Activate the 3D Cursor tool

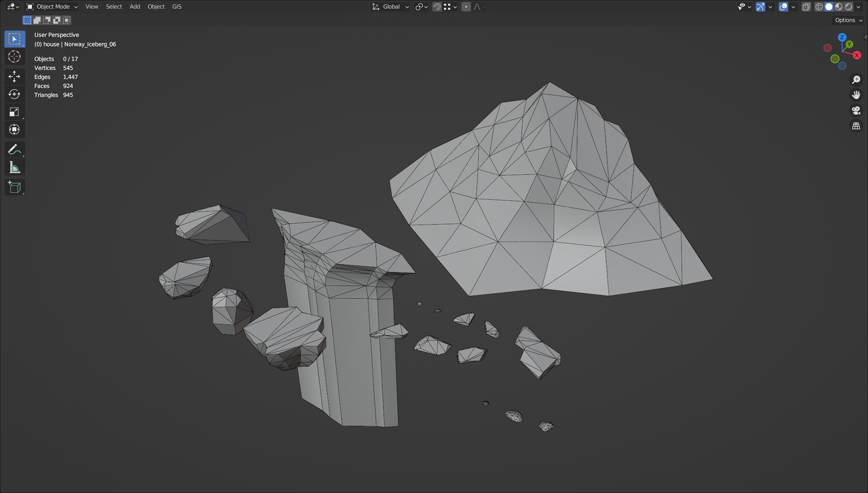click(x=14, y=57)
